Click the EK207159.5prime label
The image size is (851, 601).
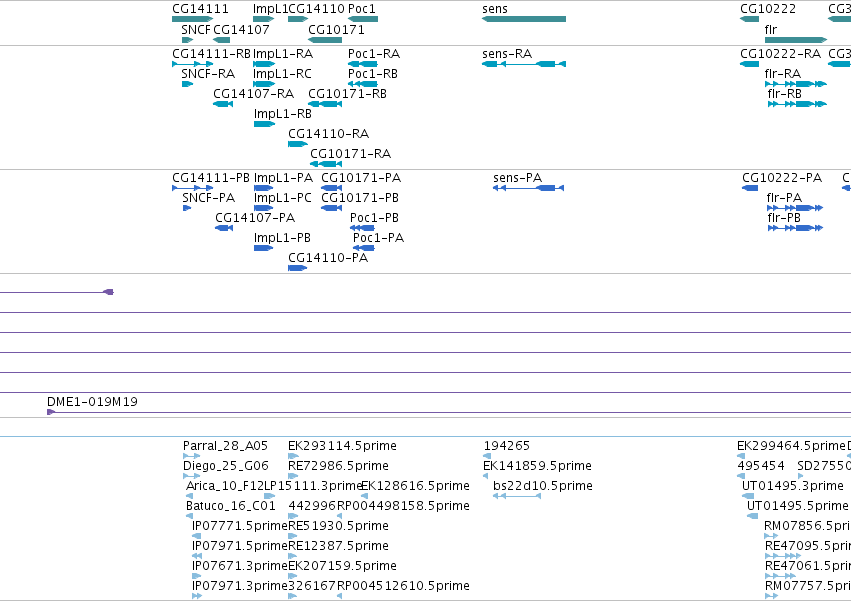click(x=342, y=566)
